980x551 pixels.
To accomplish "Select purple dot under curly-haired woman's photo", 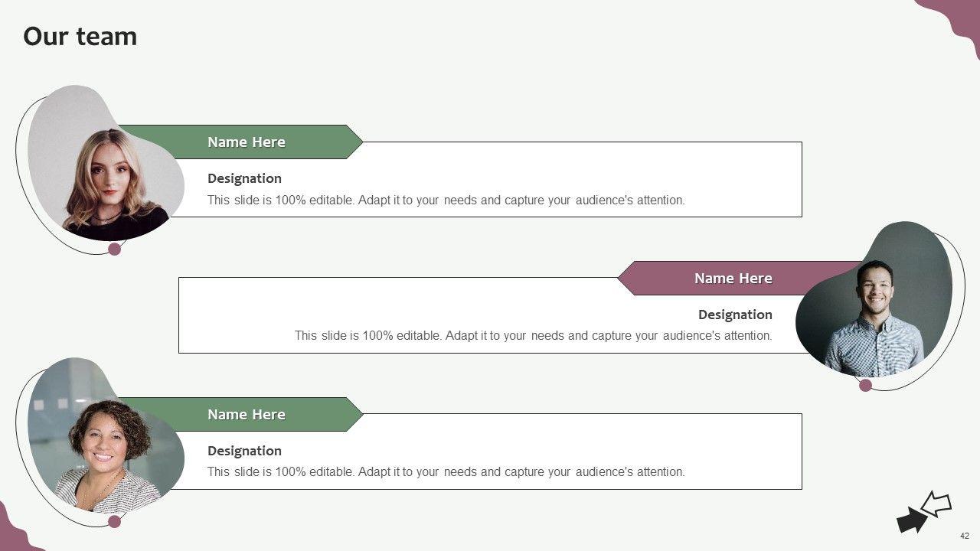I will (x=115, y=521).
